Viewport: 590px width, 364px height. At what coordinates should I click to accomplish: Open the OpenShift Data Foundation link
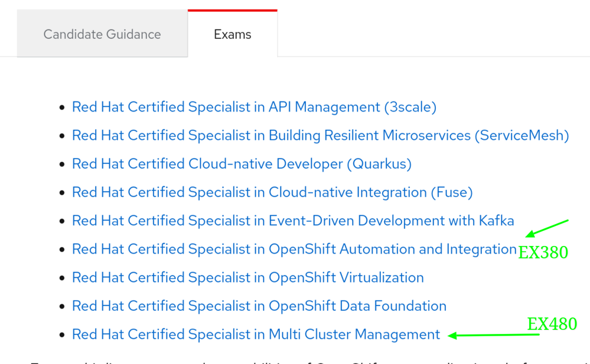click(x=259, y=306)
